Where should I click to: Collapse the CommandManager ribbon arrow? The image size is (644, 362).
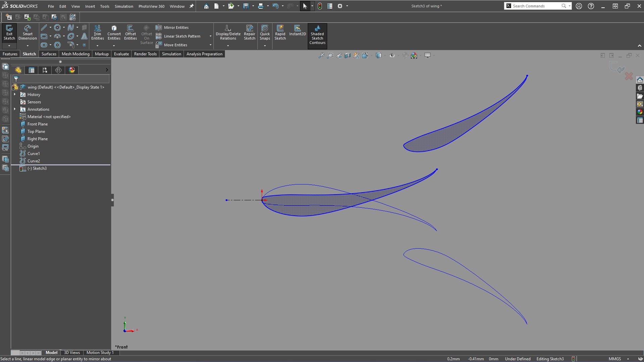point(639,46)
